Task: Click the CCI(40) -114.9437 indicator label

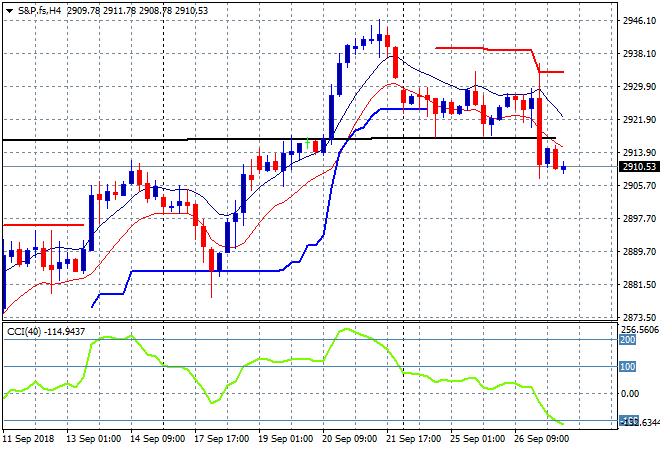Action: pos(46,332)
